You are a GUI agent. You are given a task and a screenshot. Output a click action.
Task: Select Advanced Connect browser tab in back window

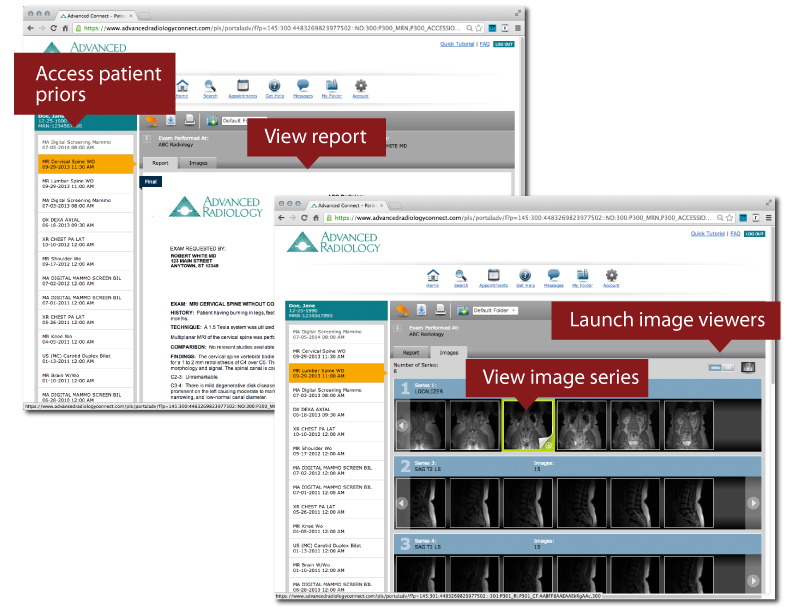(x=96, y=16)
